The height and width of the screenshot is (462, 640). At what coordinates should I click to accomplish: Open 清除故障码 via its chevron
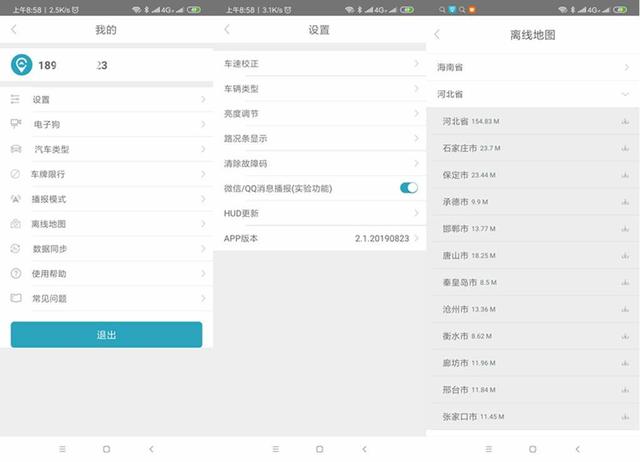pyautogui.click(x=416, y=163)
